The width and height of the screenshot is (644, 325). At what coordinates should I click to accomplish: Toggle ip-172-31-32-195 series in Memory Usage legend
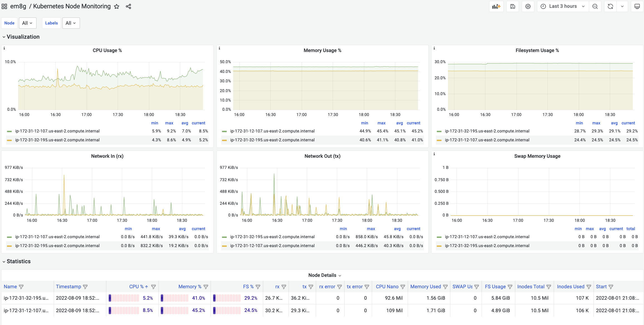[x=272, y=140]
